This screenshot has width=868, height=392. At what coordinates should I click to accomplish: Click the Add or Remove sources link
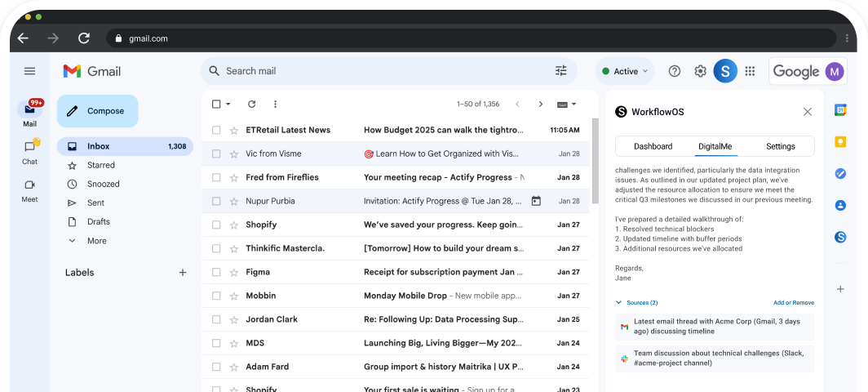click(x=794, y=303)
